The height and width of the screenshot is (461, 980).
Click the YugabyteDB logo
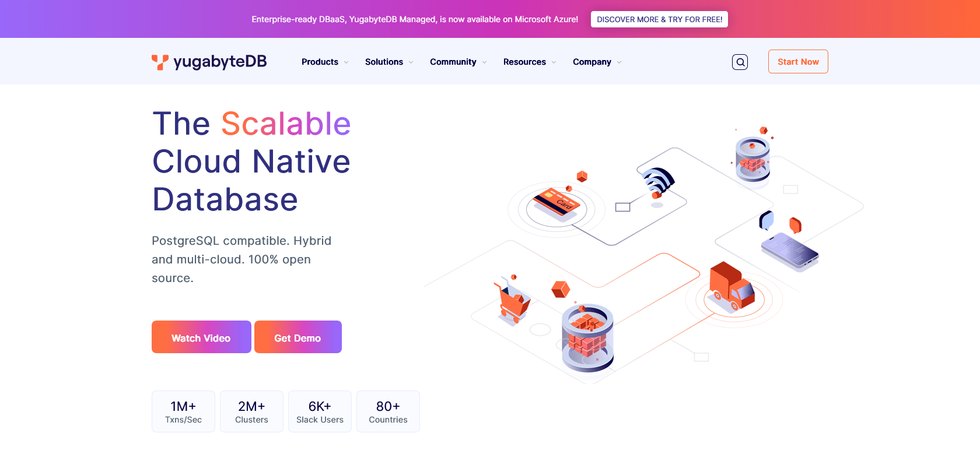[209, 62]
